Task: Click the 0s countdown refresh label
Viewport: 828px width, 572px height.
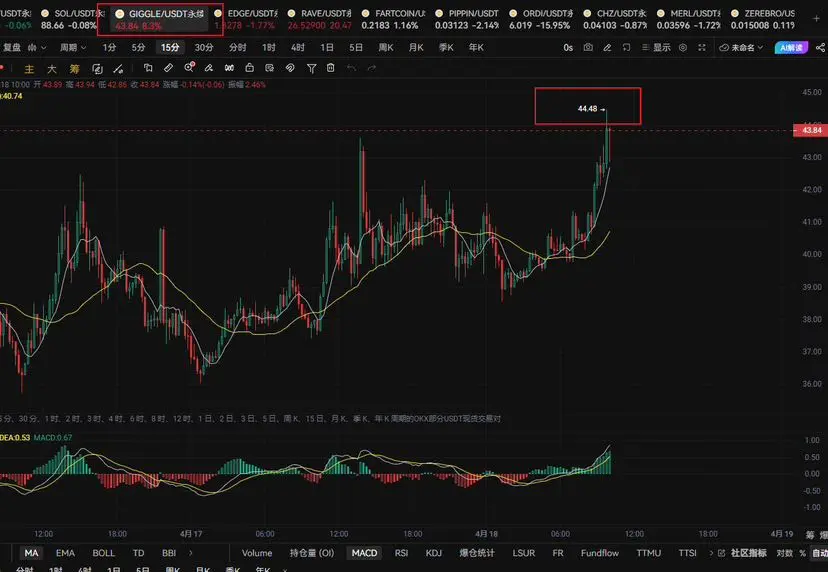Action: [x=568, y=48]
